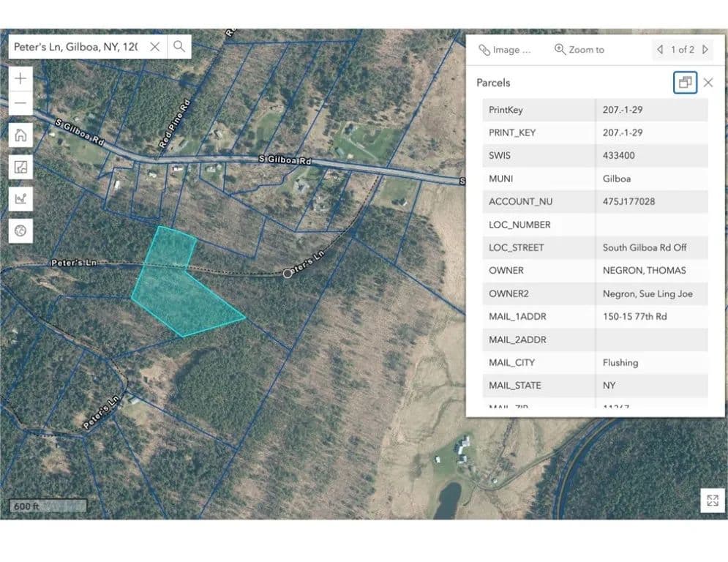Click the white location marker on Peter's Ln
Screen dimensions: 728x562
(288, 273)
